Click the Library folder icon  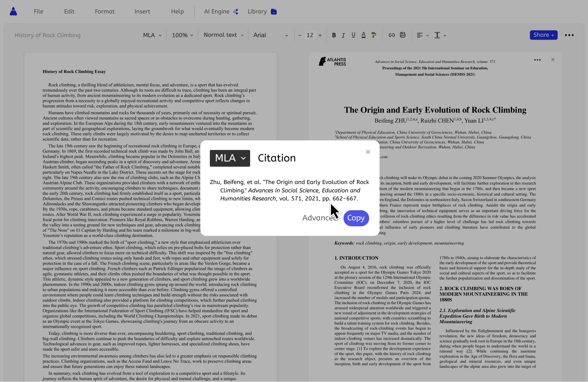[x=274, y=11]
